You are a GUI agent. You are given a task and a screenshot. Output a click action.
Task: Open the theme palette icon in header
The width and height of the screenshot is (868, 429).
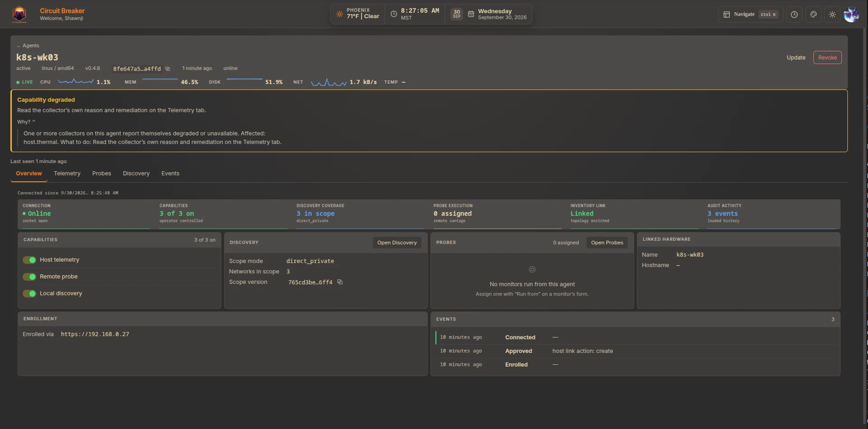pos(813,14)
